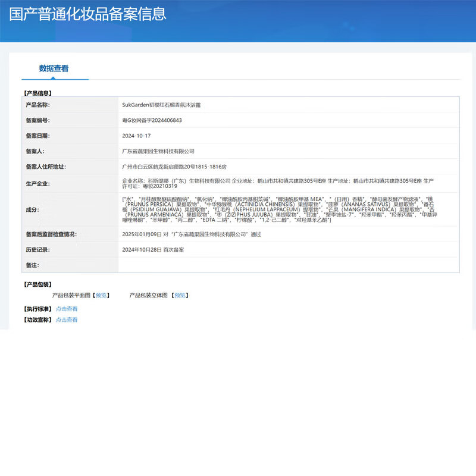The height and width of the screenshot is (476, 476).
Task: Open 预览 for 产品包装平面图
Action: [100, 294]
